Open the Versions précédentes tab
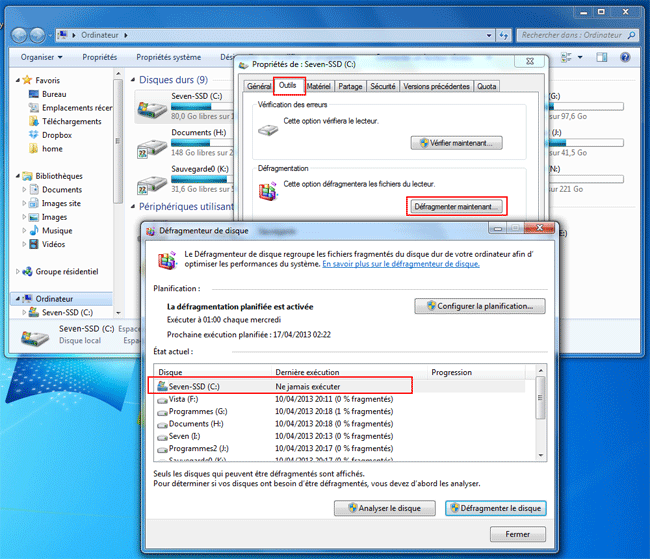 436,86
